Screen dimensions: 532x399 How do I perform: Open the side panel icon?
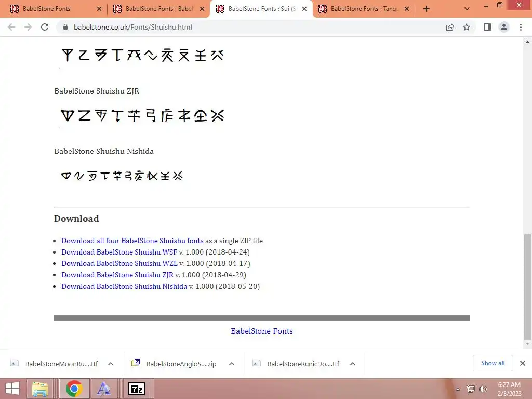(x=487, y=27)
